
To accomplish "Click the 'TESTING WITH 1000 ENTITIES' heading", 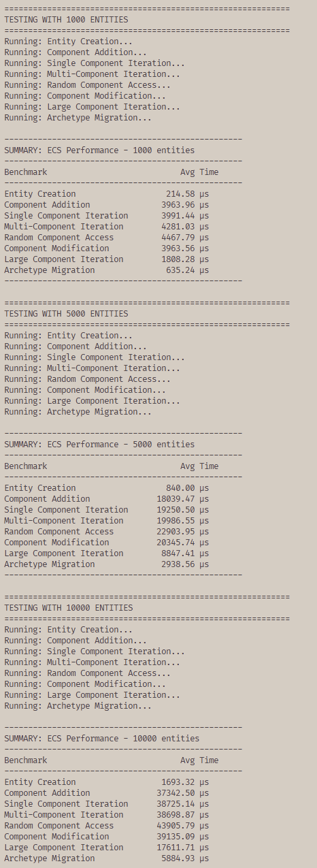I will point(66,20).
